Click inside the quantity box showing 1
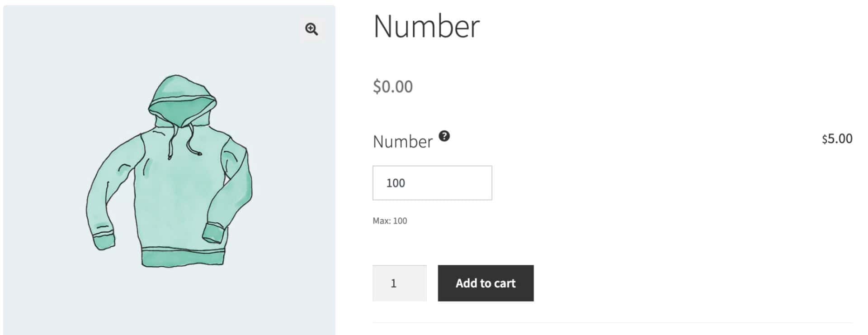The height and width of the screenshot is (335, 868). [x=399, y=283]
